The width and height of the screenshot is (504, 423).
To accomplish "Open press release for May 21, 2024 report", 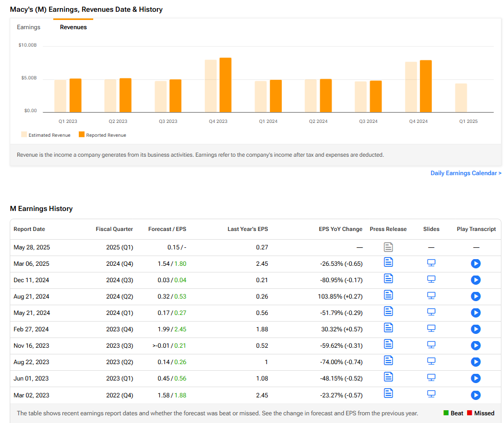I will click(388, 311).
